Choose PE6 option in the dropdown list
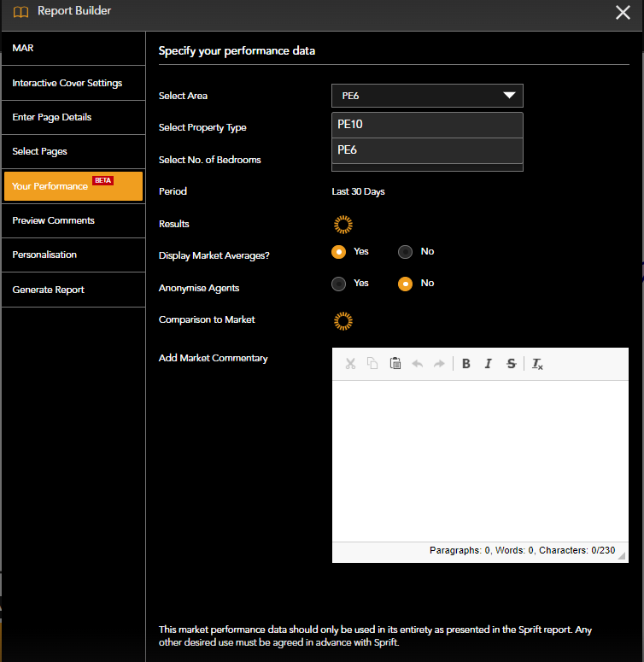Image resolution: width=644 pixels, height=662 pixels. pyautogui.click(x=427, y=150)
